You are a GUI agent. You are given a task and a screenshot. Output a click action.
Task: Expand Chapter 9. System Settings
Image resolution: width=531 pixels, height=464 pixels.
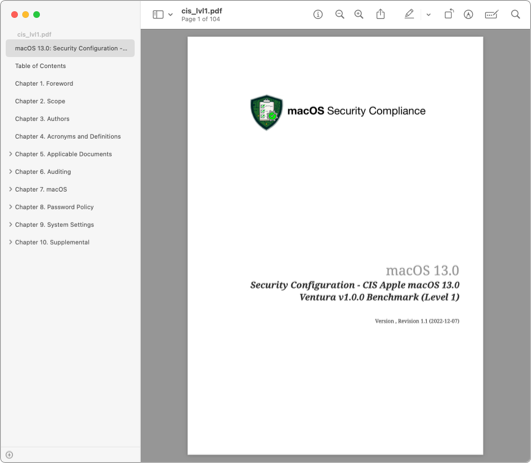coord(10,225)
